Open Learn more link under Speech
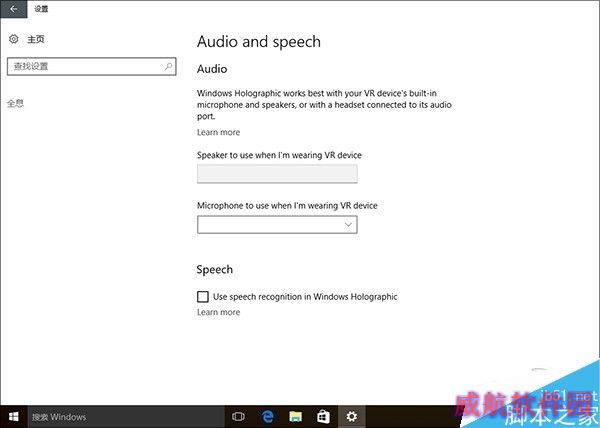 (218, 312)
